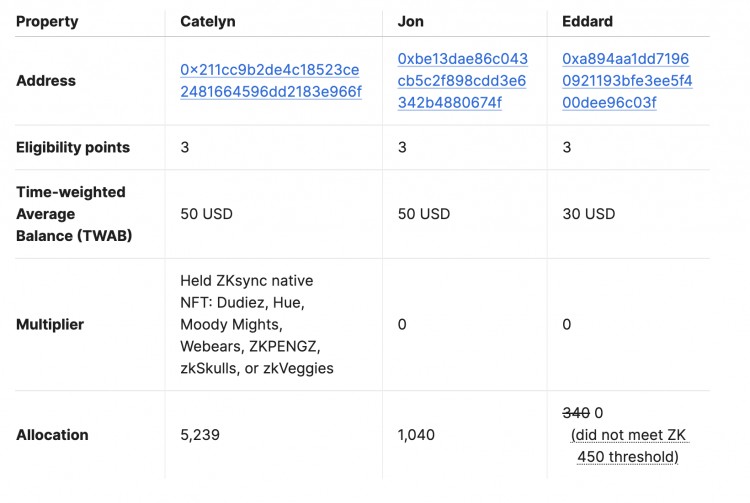This screenshot has width=750, height=503.
Task: Click the 'did not meet ZK 450 threshold' note
Action: (628, 446)
